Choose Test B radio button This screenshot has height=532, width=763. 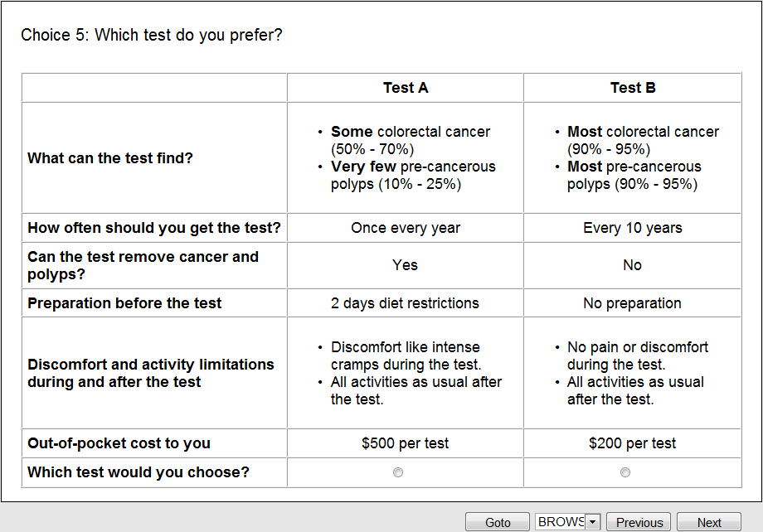[x=625, y=472]
